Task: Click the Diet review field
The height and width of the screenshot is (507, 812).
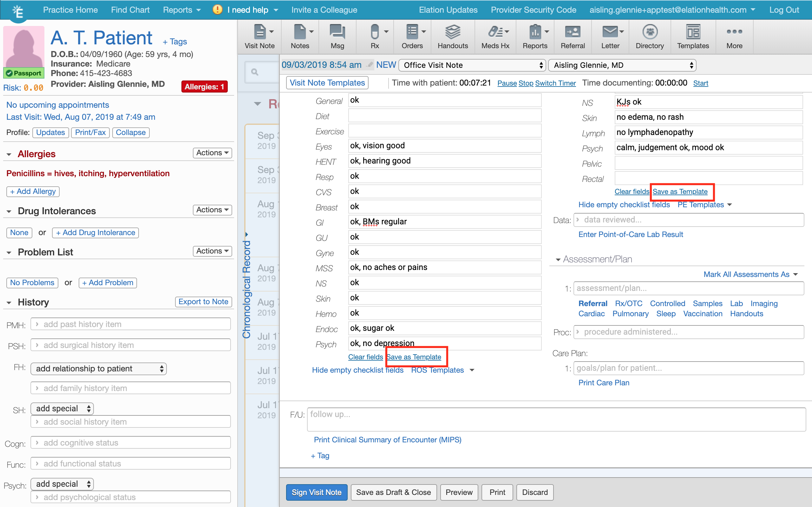Action: 444,116
